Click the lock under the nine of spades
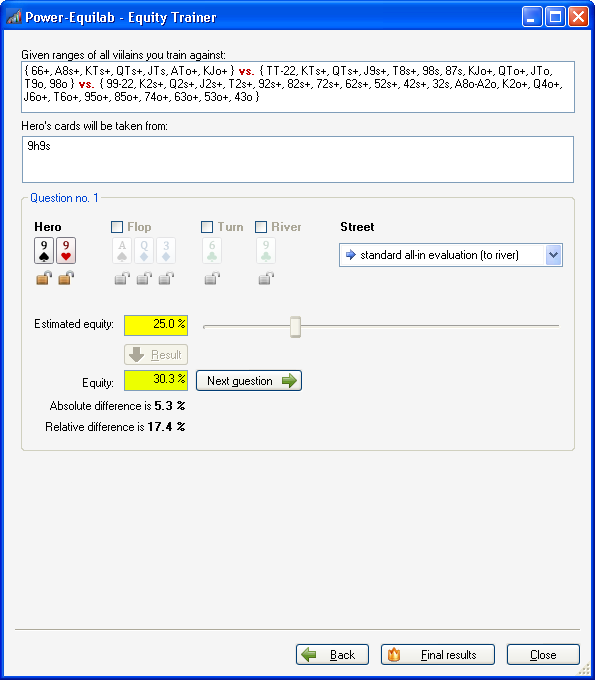The height and width of the screenshot is (680, 595). (x=44, y=278)
